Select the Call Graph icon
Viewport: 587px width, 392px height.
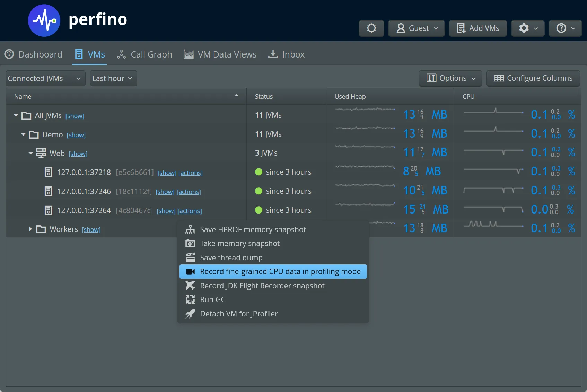pyautogui.click(x=121, y=54)
